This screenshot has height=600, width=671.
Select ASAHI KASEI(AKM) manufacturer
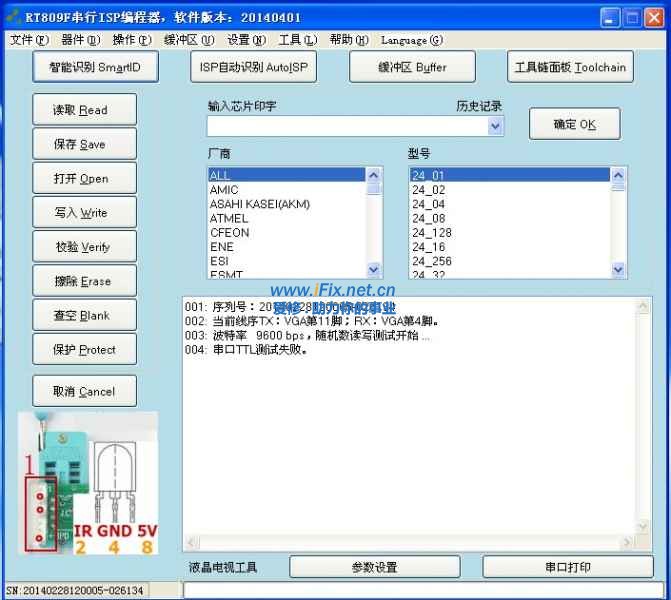click(287, 204)
